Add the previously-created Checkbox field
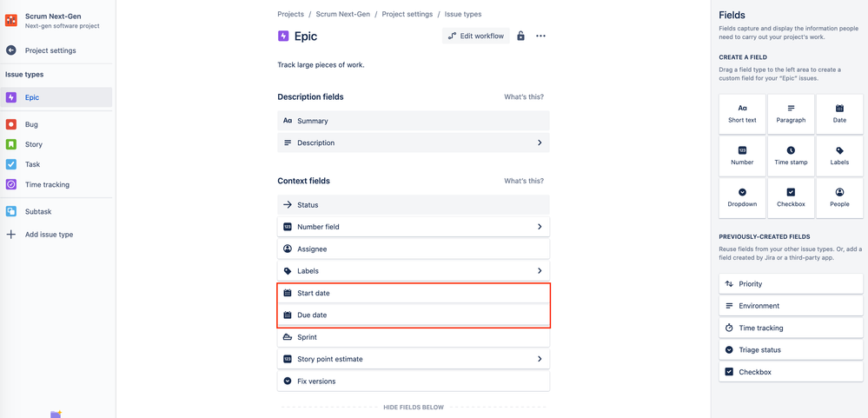The height and width of the screenshot is (418, 868). point(791,372)
